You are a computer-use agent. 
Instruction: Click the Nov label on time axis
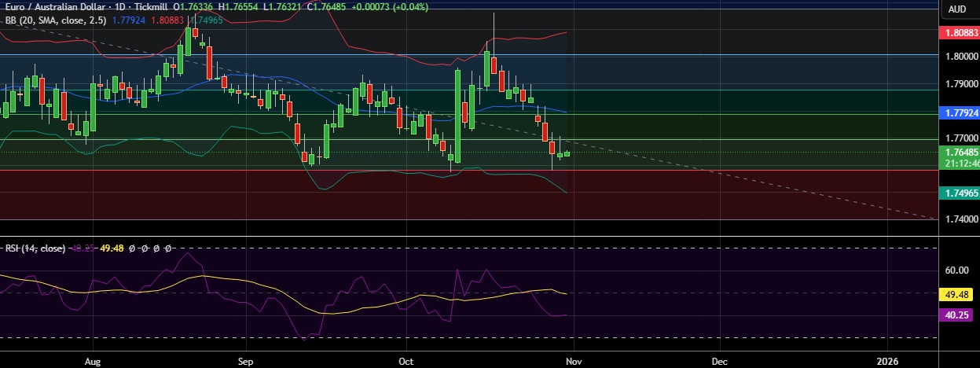pyautogui.click(x=574, y=361)
